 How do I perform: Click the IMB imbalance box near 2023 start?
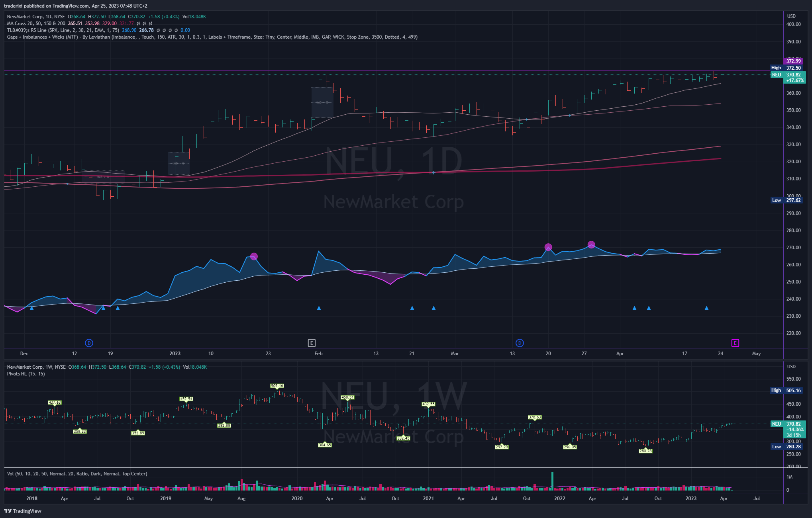[178, 163]
